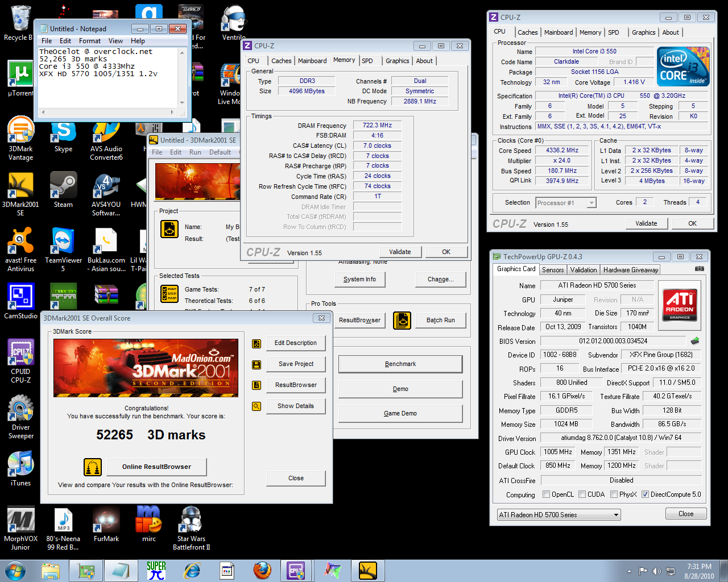Viewport: 728px width, 582px height.
Task: Open the Hardware Giveaway tab in GPU-Z
Action: pyautogui.click(x=631, y=270)
